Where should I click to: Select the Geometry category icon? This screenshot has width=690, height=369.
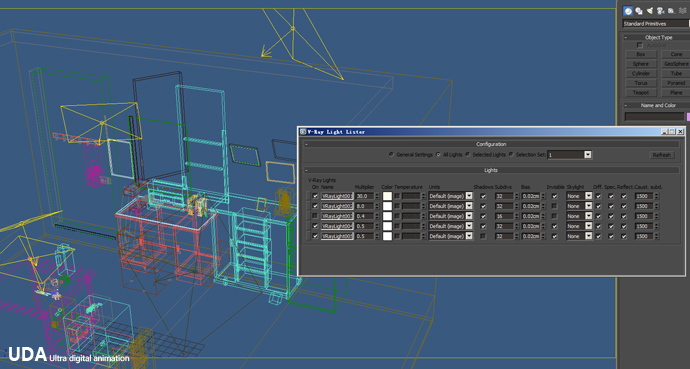click(x=628, y=11)
